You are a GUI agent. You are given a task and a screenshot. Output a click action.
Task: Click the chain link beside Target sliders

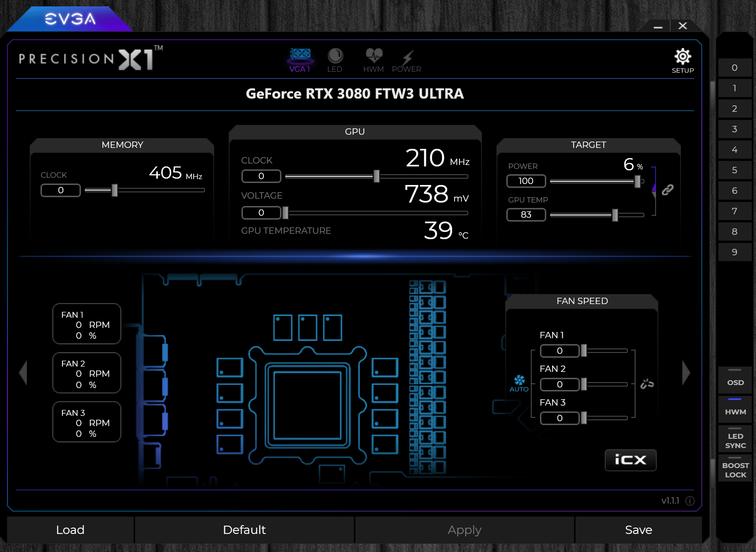click(x=668, y=189)
